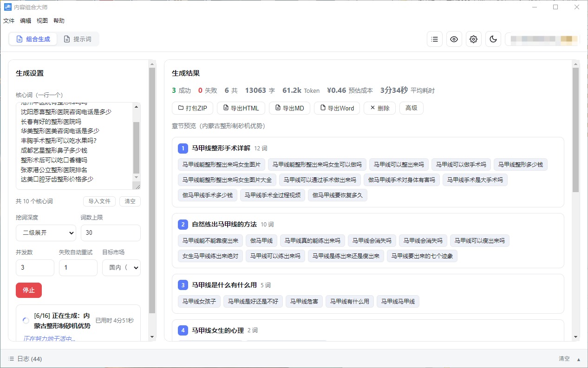
Task: Open 文件 menu
Action: pos(9,20)
